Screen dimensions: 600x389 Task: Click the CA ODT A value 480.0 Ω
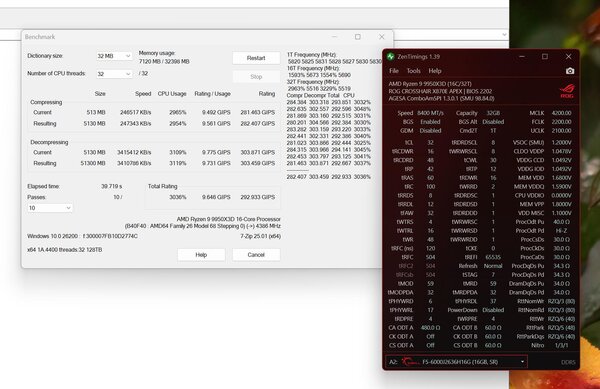(430, 327)
